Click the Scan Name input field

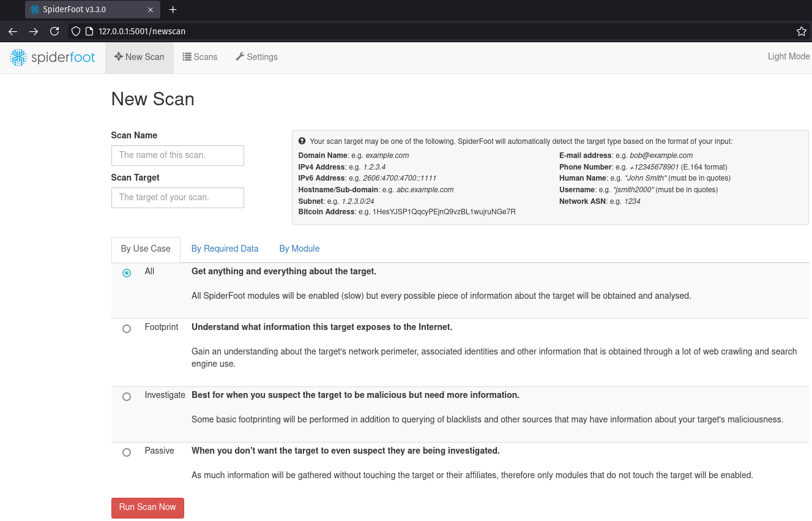[x=177, y=155]
